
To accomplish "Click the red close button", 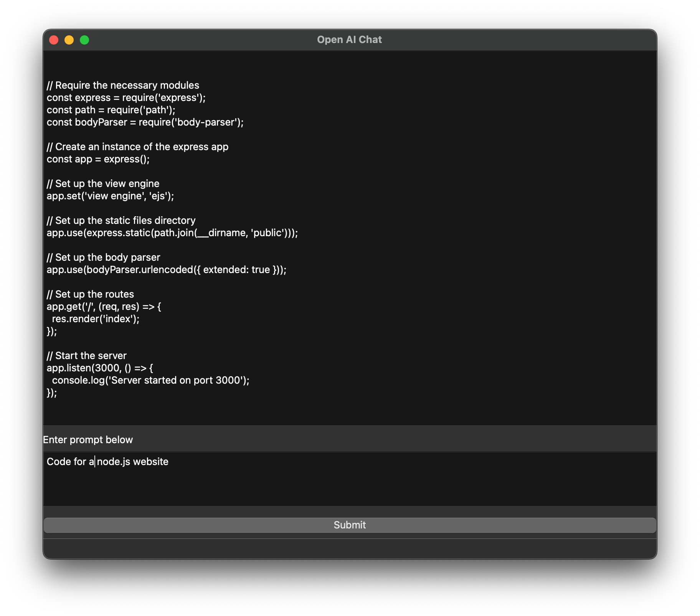I will pyautogui.click(x=54, y=40).
